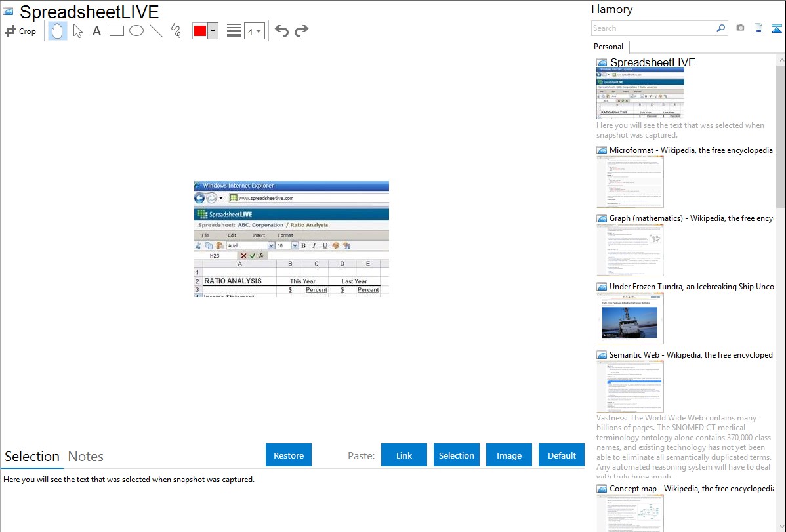
Task: Click the red color swatch
Action: [200, 31]
